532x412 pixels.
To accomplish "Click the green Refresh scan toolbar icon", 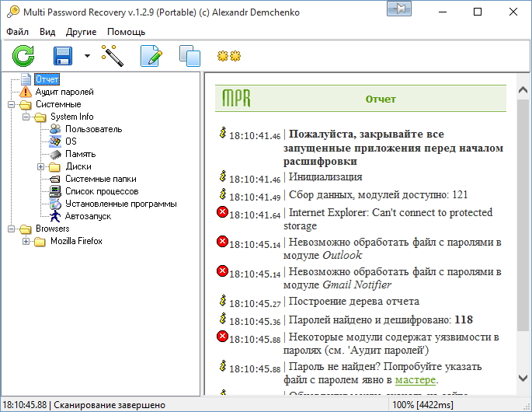I will [x=23, y=56].
